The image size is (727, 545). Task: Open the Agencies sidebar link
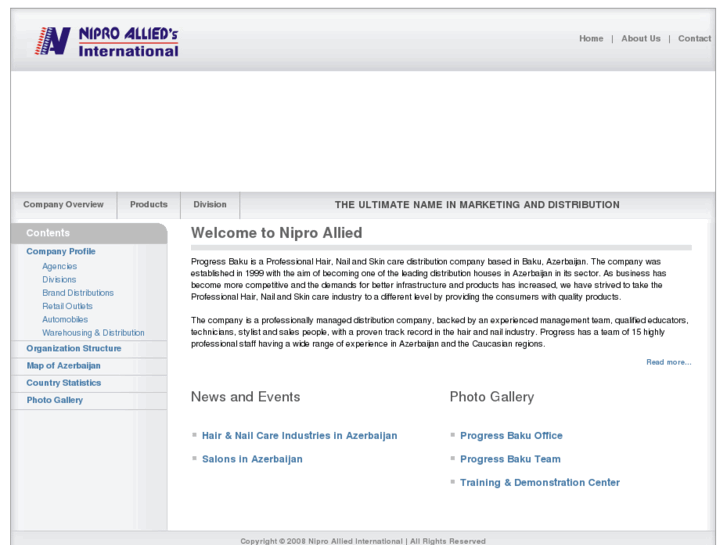tap(59, 266)
